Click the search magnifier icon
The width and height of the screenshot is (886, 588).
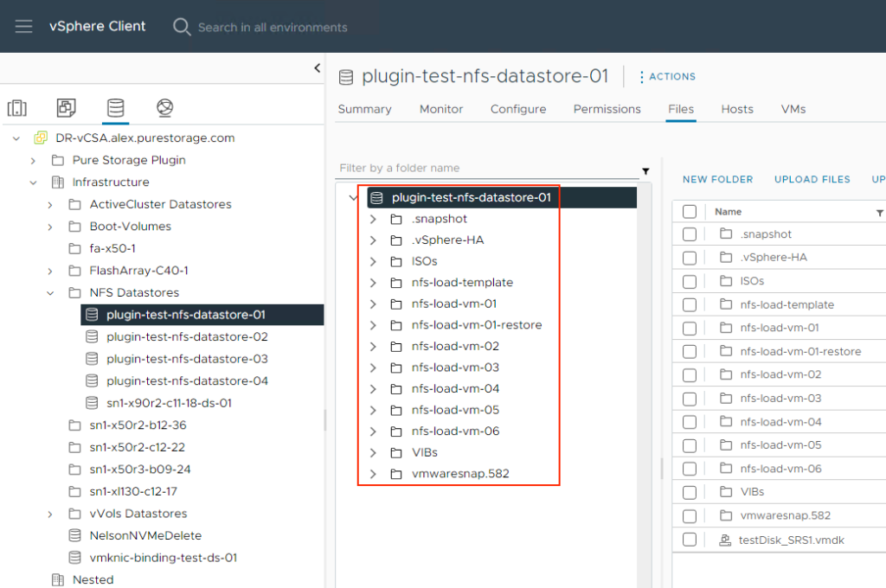coord(182,27)
